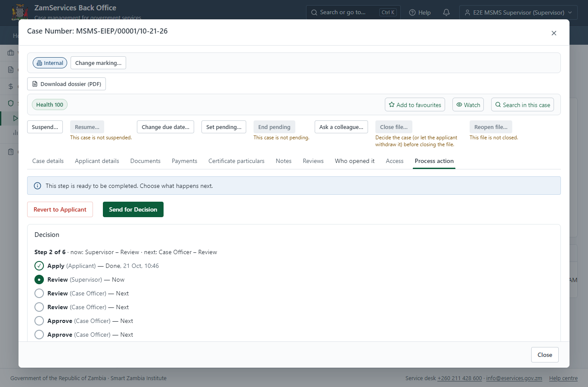Screen dimensions: 588x387
Task: Click the dollar sign icon in the background sidebar
Action: tap(11, 86)
